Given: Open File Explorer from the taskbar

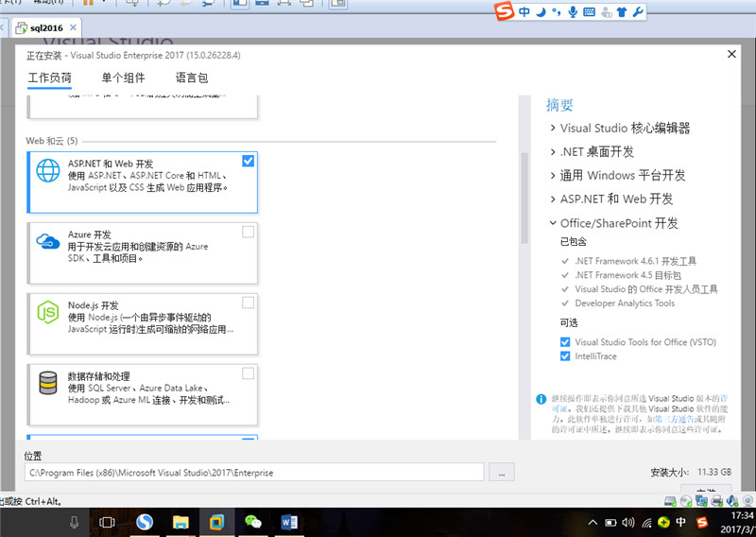Looking at the screenshot, I should tap(180, 522).
